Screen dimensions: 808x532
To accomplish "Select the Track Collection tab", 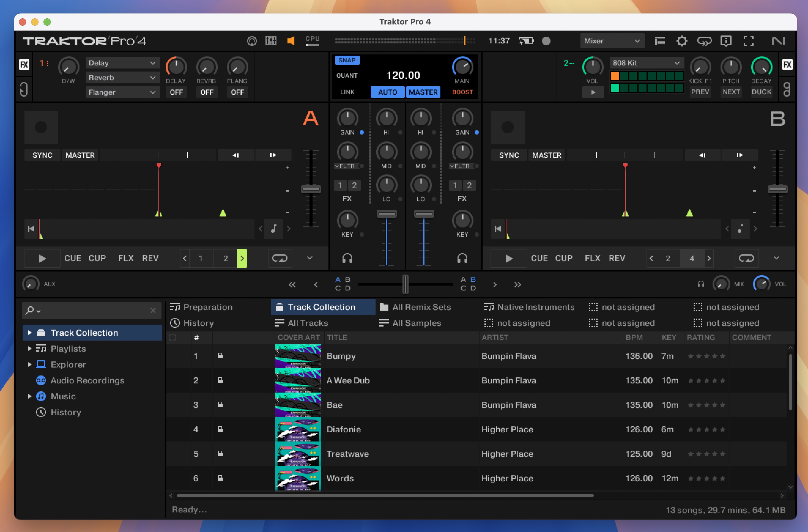I will coord(321,307).
